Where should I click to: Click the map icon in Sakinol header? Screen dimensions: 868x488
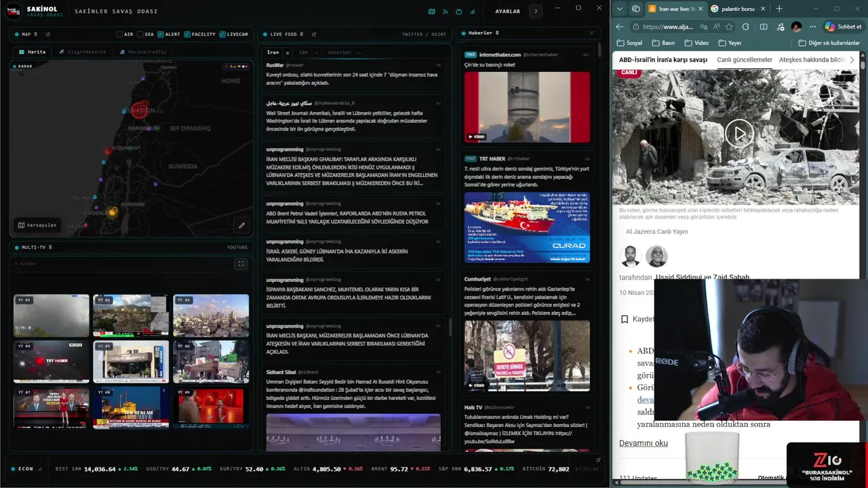[x=432, y=12]
